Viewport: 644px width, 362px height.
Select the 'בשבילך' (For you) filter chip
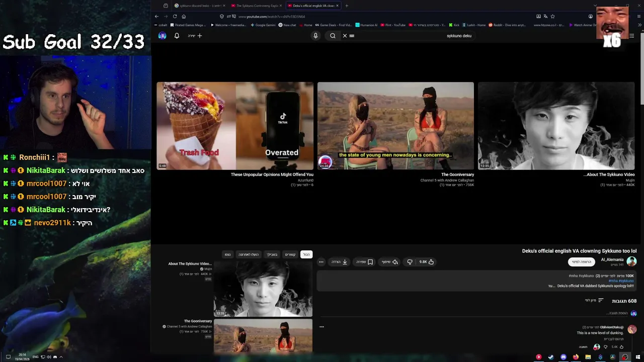[x=272, y=254]
